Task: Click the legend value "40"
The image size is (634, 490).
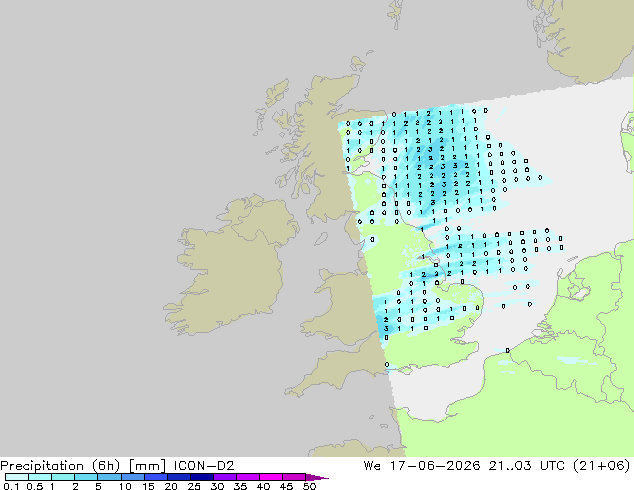Action: 263,486
